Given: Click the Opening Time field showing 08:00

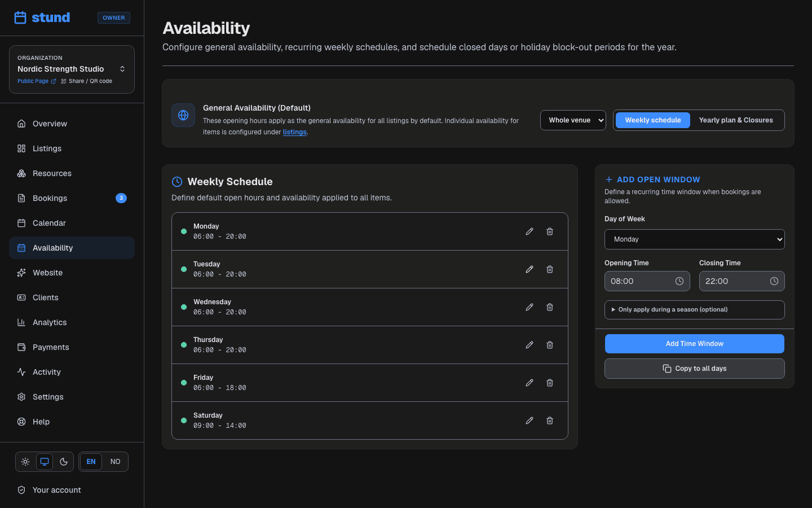Looking at the screenshot, I should click(x=647, y=281).
